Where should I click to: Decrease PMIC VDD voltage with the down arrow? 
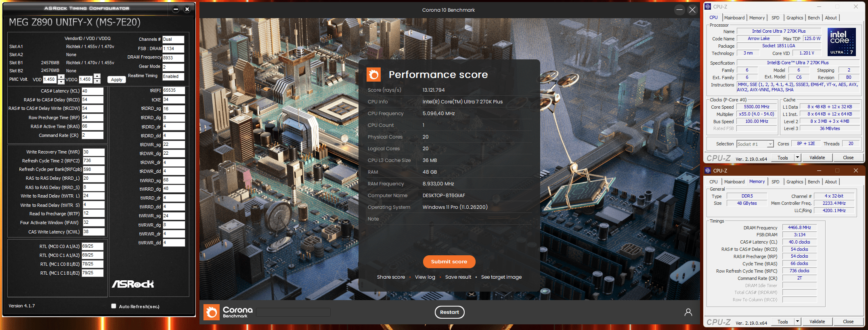pos(61,82)
